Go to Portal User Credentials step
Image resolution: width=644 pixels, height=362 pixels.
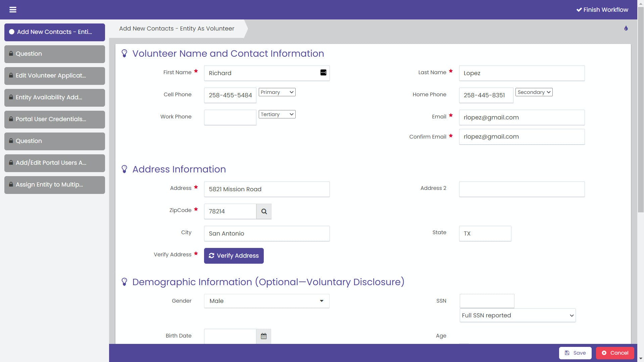pyautogui.click(x=55, y=119)
